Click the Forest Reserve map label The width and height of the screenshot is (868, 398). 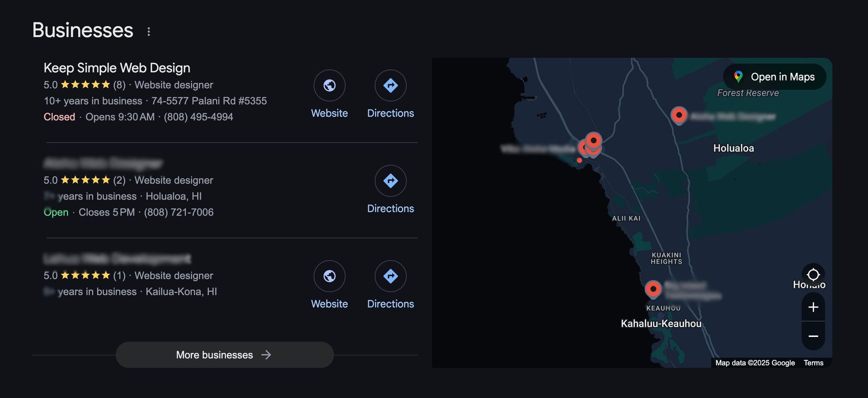[748, 93]
